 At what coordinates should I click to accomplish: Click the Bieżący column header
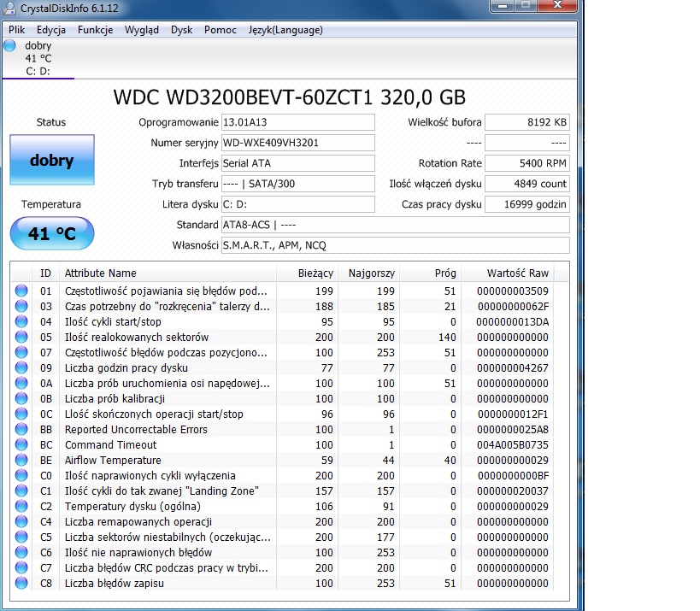308,273
